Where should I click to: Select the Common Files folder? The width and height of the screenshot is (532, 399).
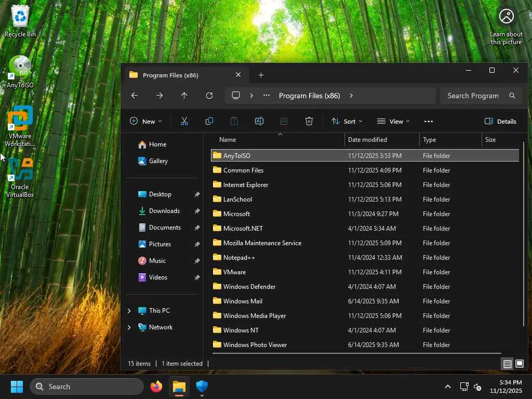pyautogui.click(x=365, y=170)
